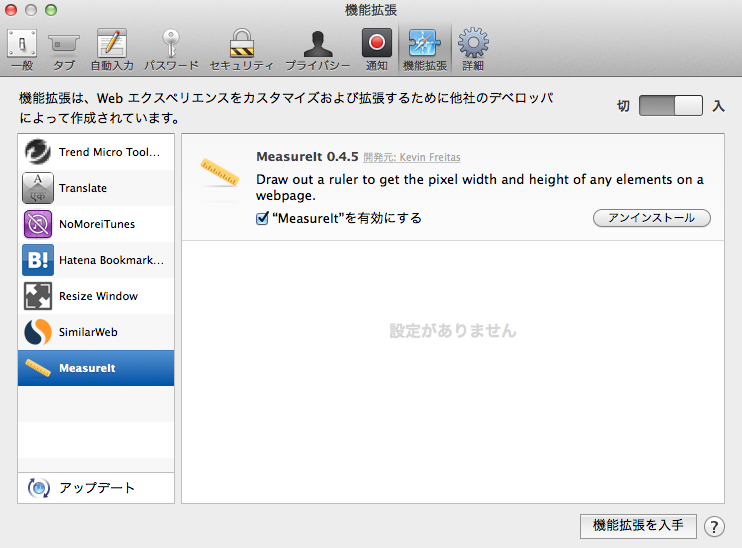Open the help question mark button
The height and width of the screenshot is (548, 742).
click(714, 526)
